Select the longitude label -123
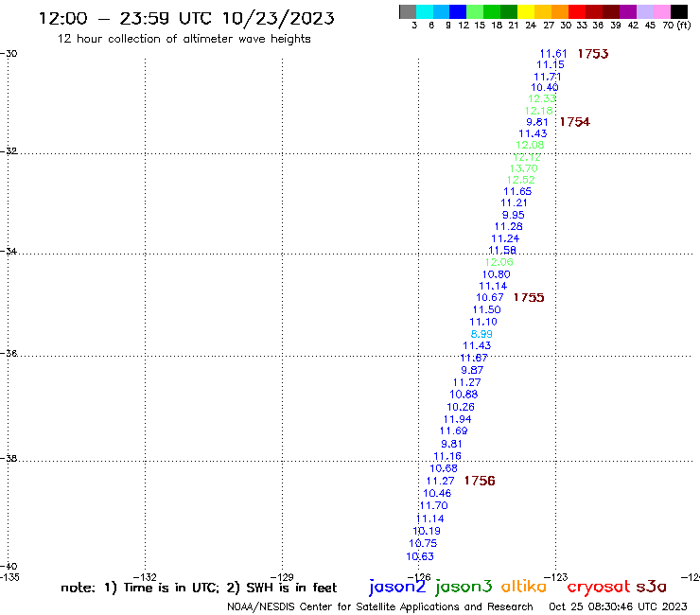Viewport: 700px width, 615px height. pos(556,577)
